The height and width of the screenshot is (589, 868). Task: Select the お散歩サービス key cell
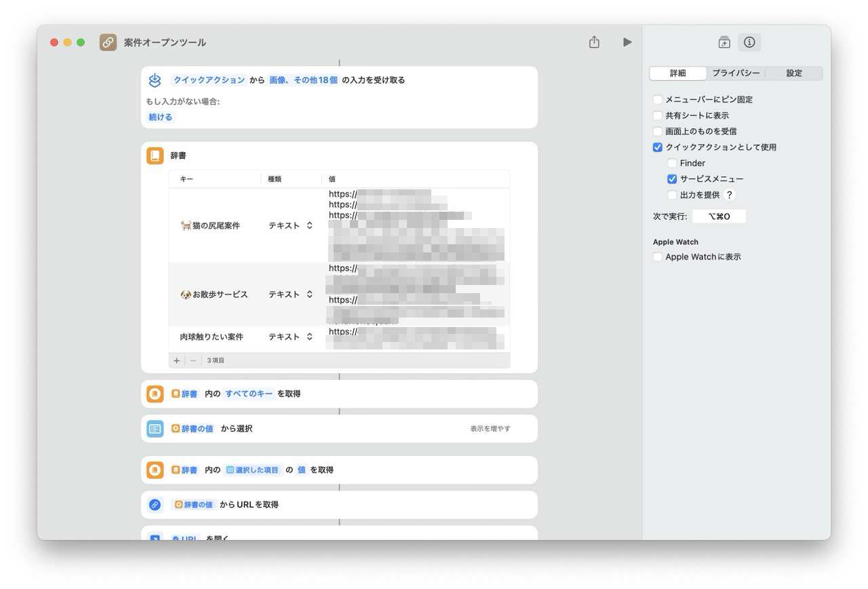214,294
